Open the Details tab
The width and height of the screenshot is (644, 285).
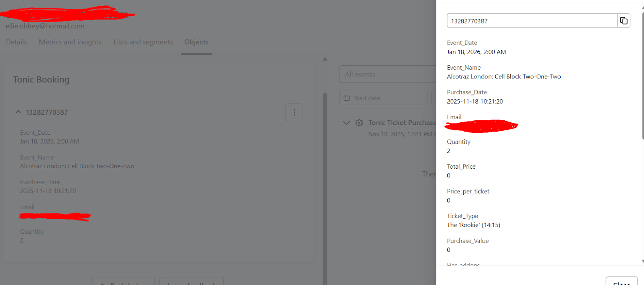16,42
